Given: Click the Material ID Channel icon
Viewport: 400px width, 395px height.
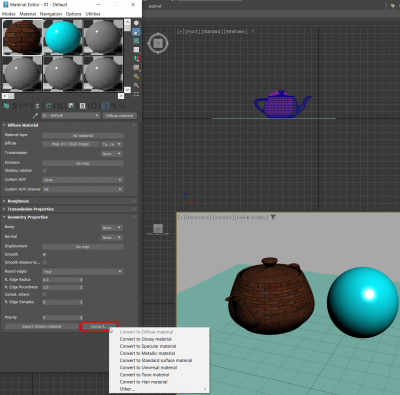Looking at the screenshot, I should [82, 106].
